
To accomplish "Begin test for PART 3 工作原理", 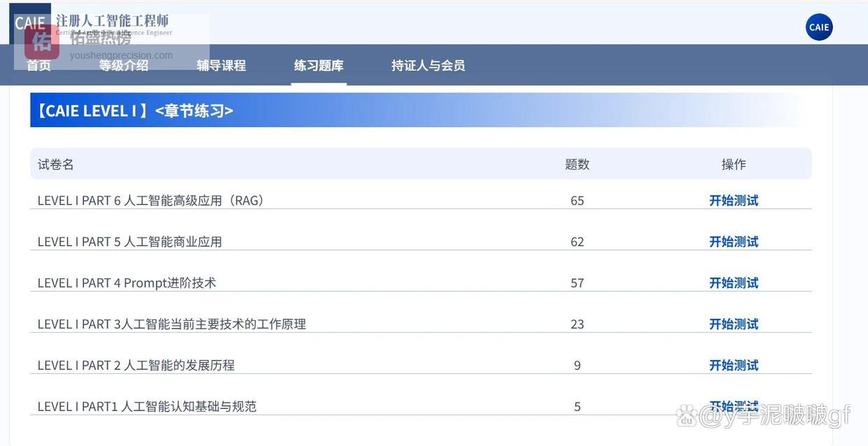I will coord(733,324).
